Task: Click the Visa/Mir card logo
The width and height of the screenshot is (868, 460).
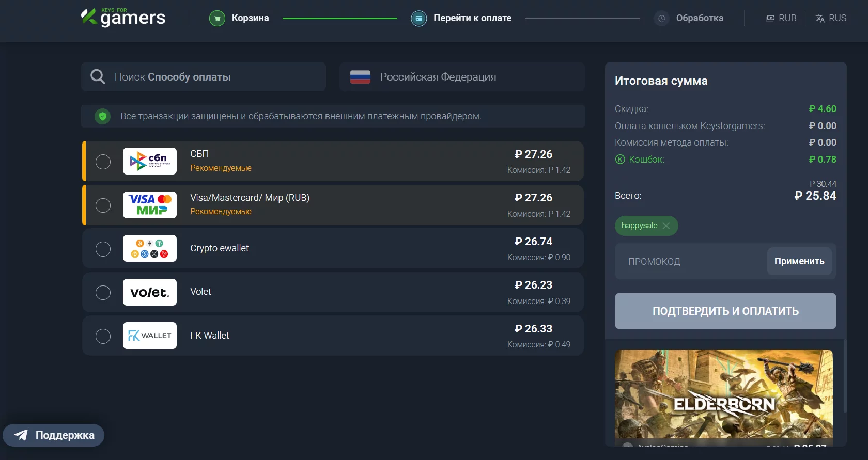Action: point(150,205)
